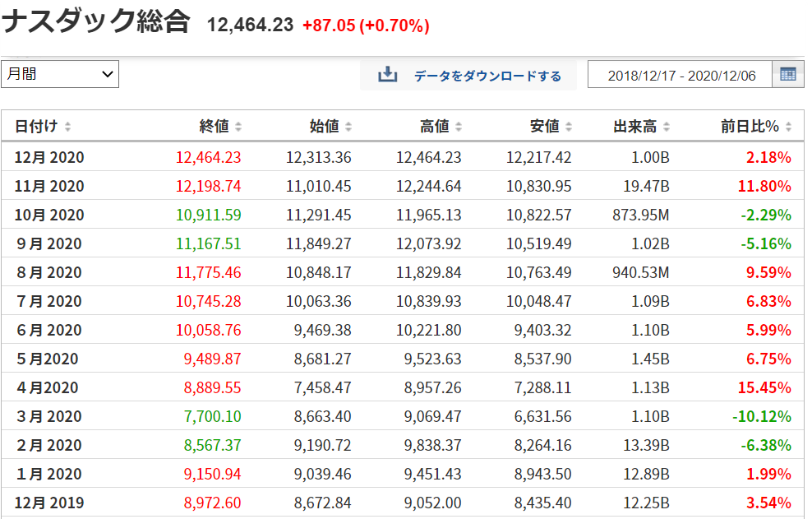The height and width of the screenshot is (519, 812).
Task: Click volume value 13.39B
Action: [646, 445]
